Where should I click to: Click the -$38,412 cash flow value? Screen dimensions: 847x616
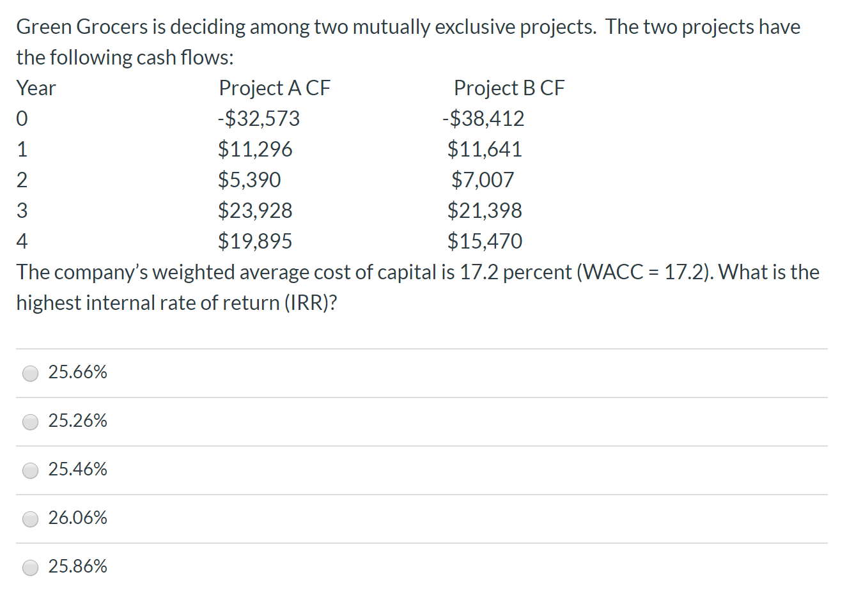coord(482,118)
